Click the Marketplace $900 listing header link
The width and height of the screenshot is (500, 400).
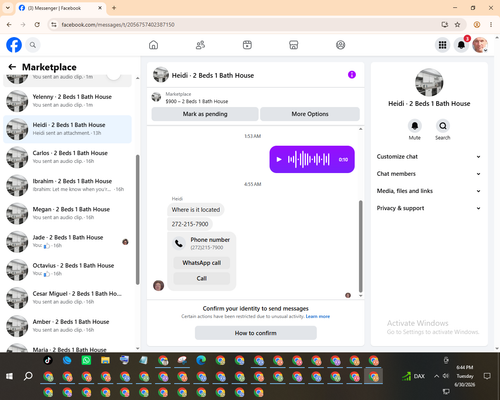[256, 98]
